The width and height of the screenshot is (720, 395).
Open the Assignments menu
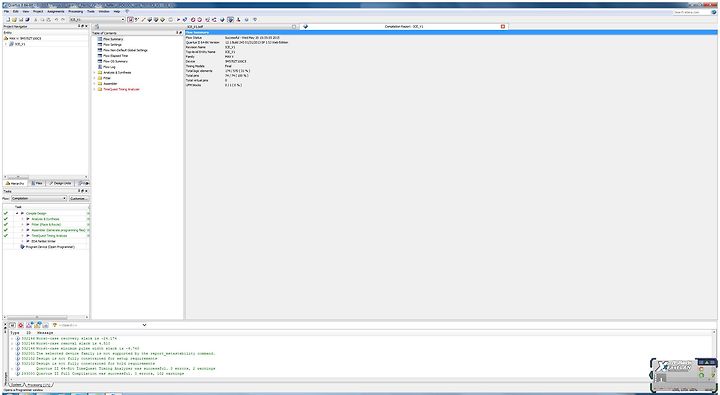[x=56, y=11]
